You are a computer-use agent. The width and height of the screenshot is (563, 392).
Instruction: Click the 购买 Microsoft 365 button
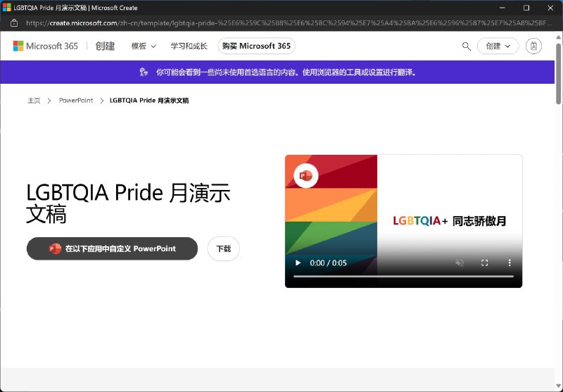(256, 46)
